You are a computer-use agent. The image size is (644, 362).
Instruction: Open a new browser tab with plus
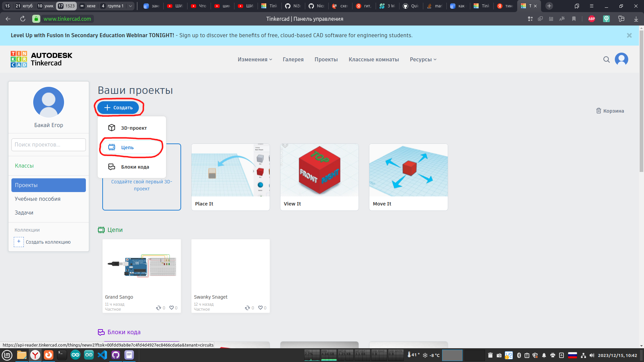point(549,6)
